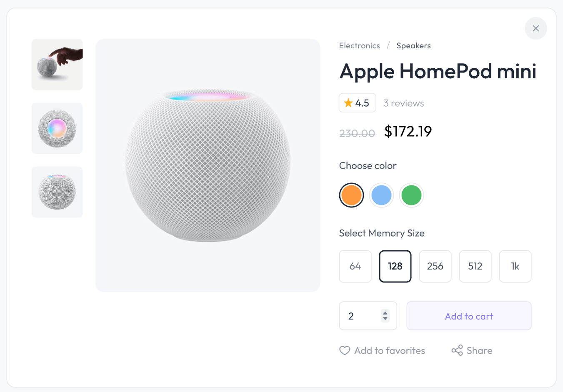Screen dimensions: 563x392
Task: Select the 1k memory size option
Action: [515, 266]
